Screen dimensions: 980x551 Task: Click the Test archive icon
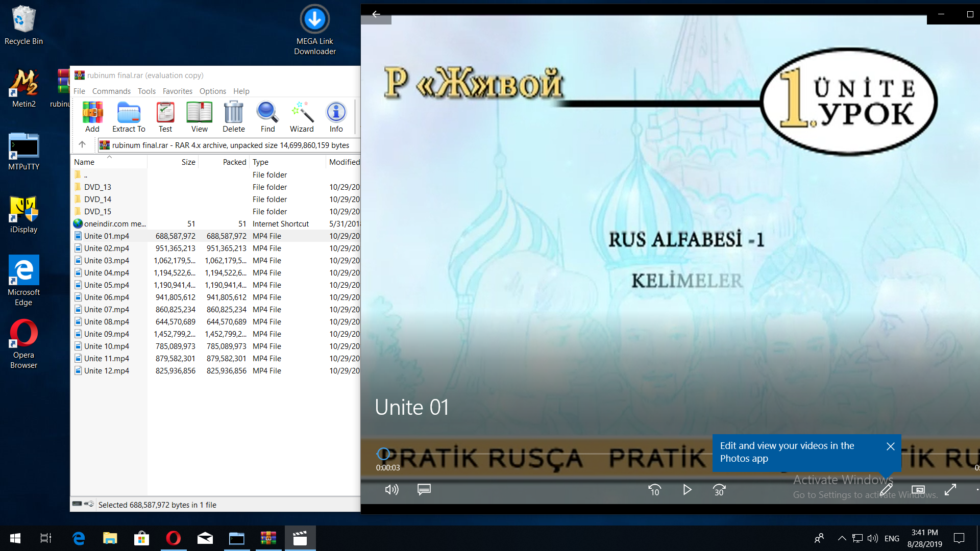pos(165,117)
